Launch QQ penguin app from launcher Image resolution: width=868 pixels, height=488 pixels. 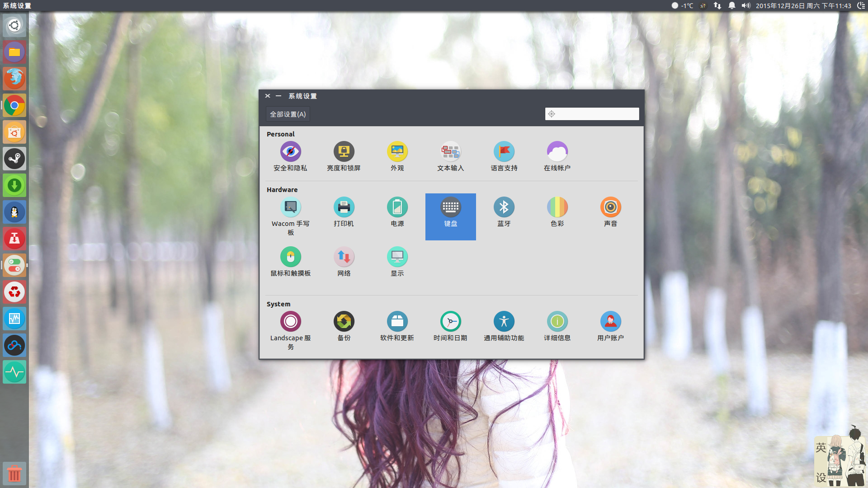coord(14,212)
